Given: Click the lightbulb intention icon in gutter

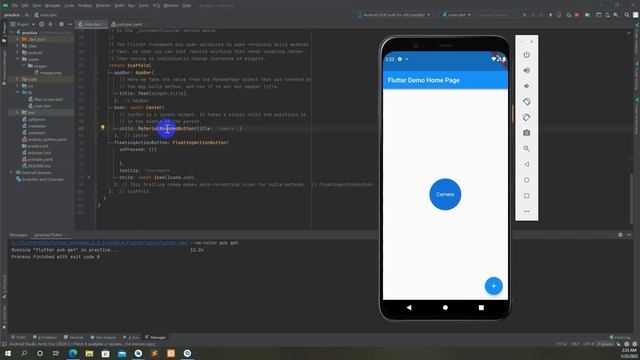Looking at the screenshot, I should (102, 128).
